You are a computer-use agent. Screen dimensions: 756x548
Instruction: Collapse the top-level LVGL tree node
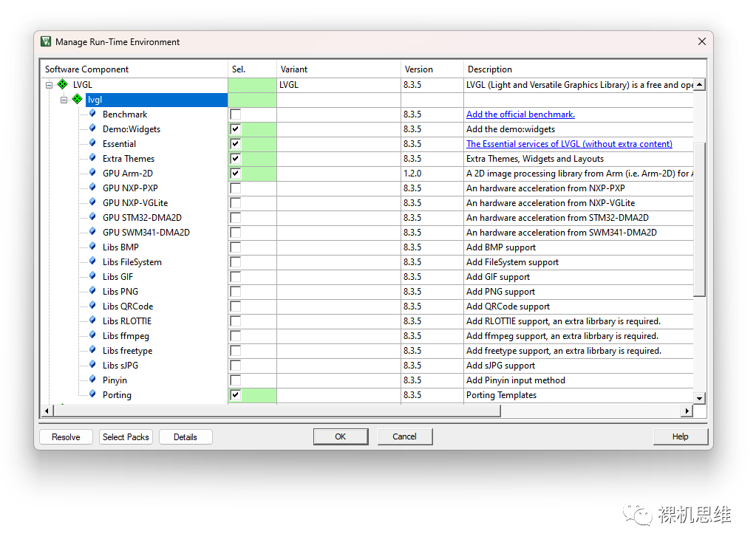[x=49, y=86]
